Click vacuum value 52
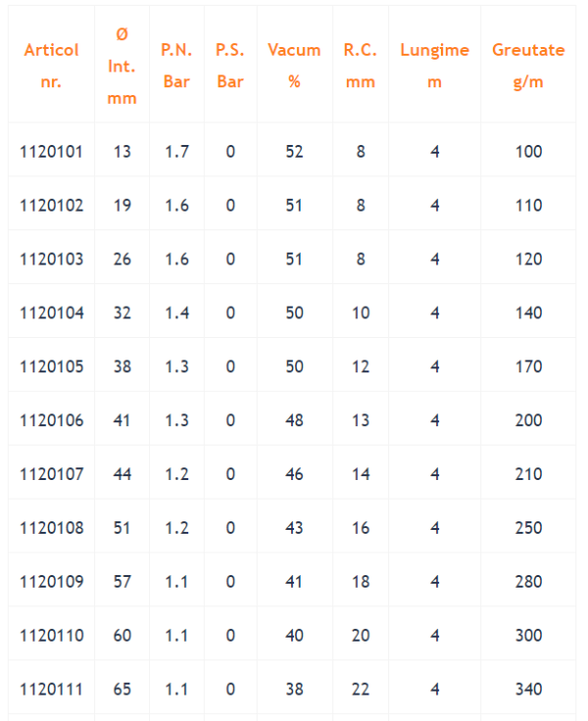This screenshot has height=721, width=588. click(x=294, y=151)
